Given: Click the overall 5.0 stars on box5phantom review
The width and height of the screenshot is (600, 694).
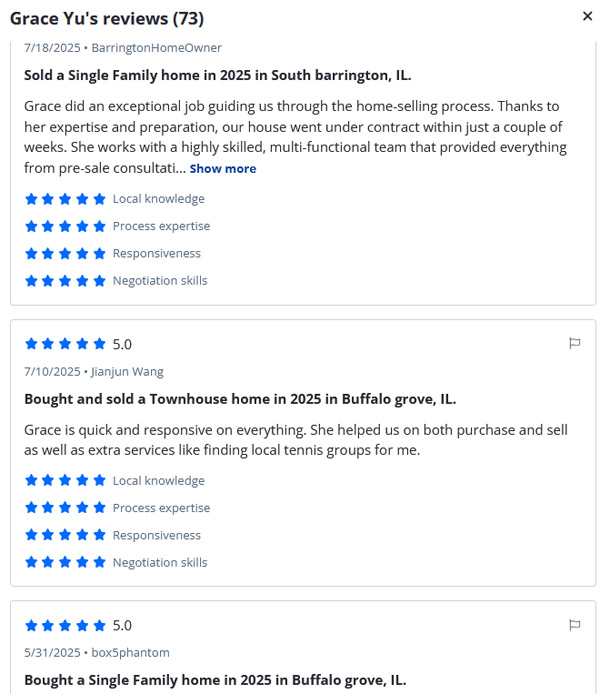Looking at the screenshot, I should click(x=65, y=626).
